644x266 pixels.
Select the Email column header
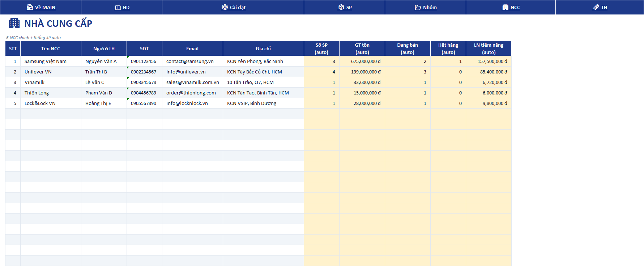coord(192,48)
